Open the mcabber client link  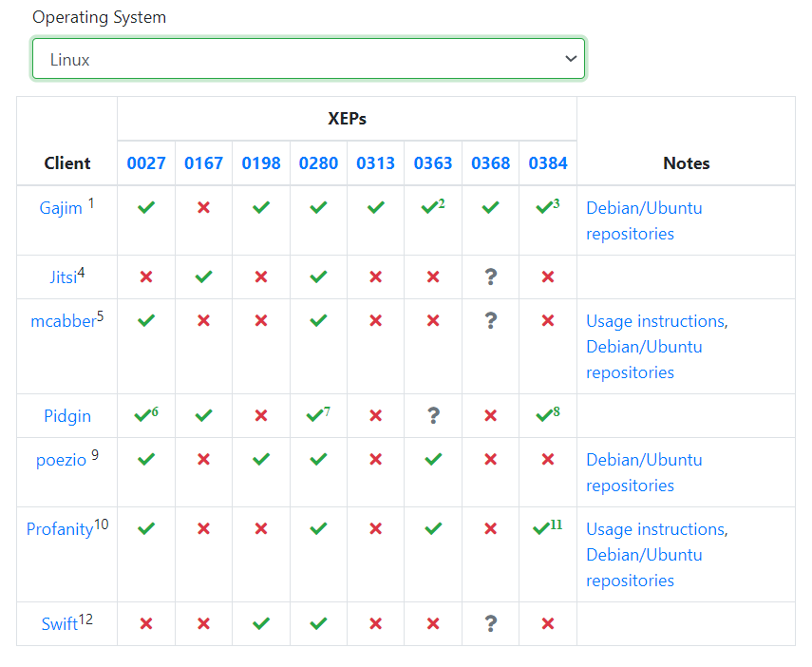(64, 321)
